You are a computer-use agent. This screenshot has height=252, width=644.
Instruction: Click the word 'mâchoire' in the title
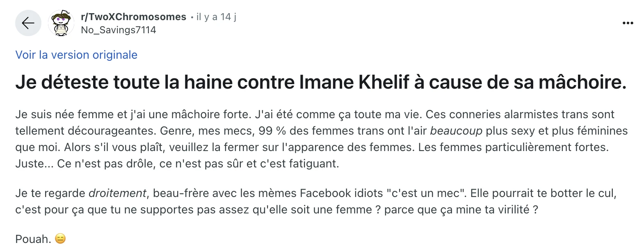(x=582, y=82)
